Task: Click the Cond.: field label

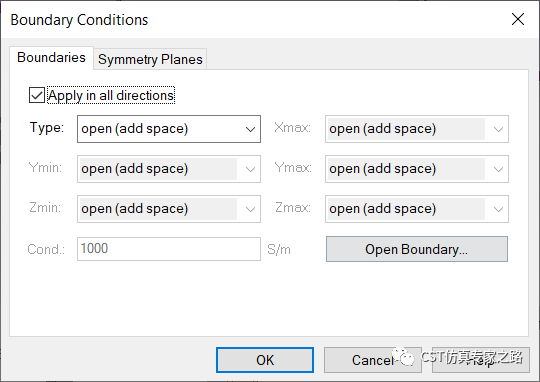Action: pyautogui.click(x=46, y=249)
